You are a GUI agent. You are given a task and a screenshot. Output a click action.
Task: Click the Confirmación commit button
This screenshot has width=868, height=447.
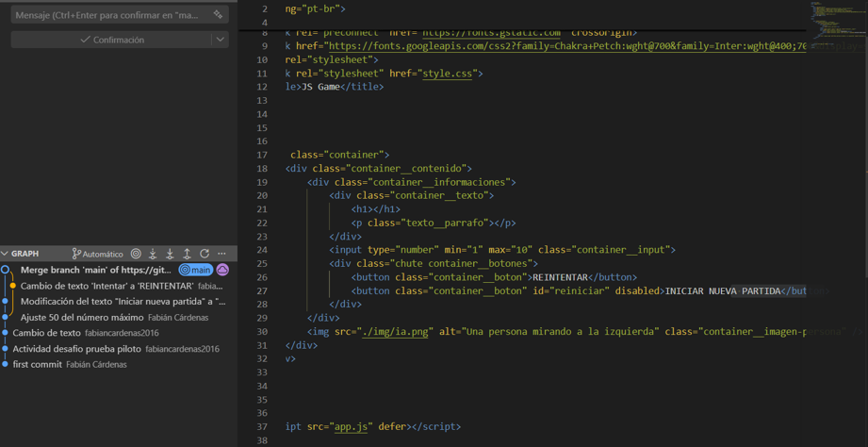click(x=111, y=40)
